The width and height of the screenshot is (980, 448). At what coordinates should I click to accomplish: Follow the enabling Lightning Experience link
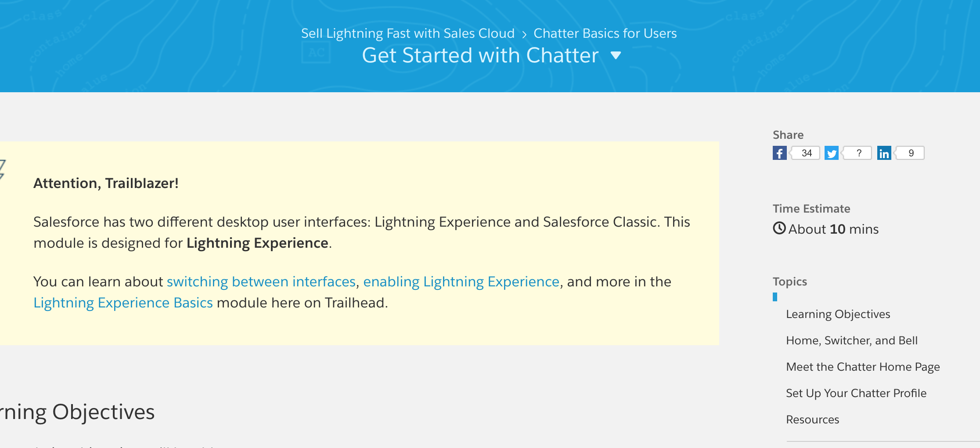461,282
